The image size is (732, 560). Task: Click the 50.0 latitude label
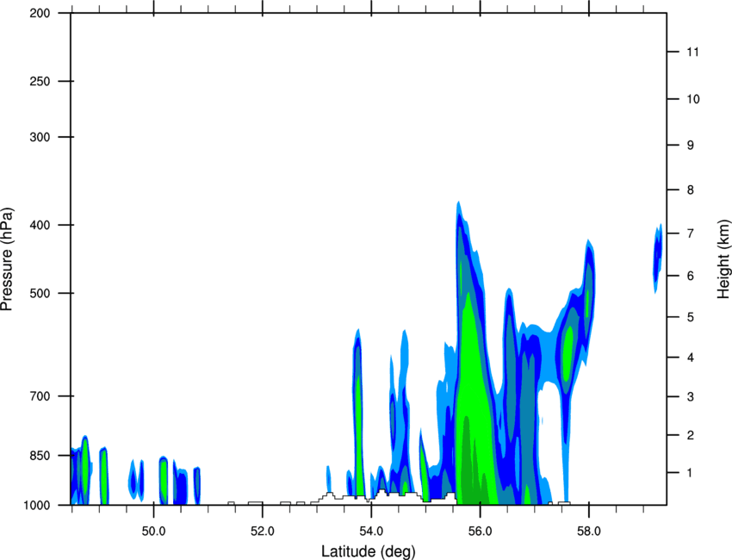coord(153,532)
